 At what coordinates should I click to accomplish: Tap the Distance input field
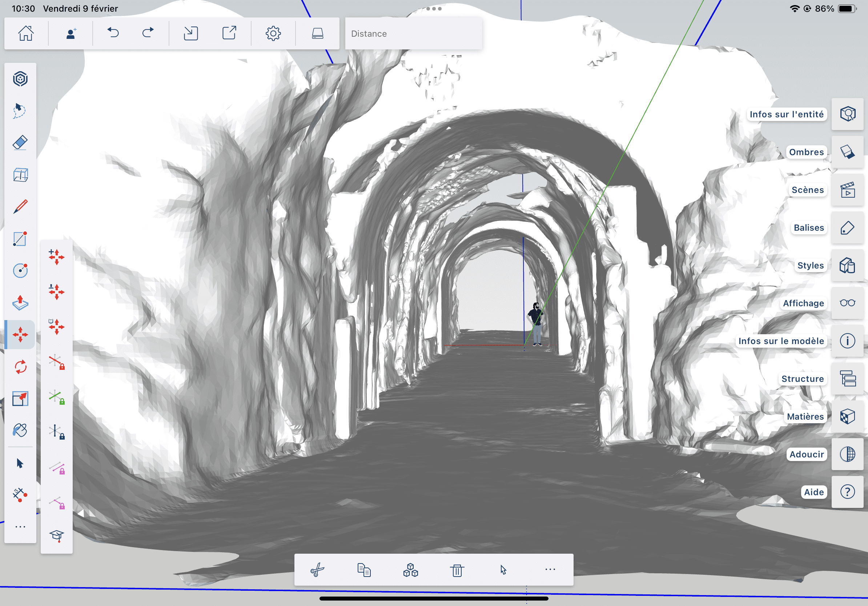(x=413, y=34)
